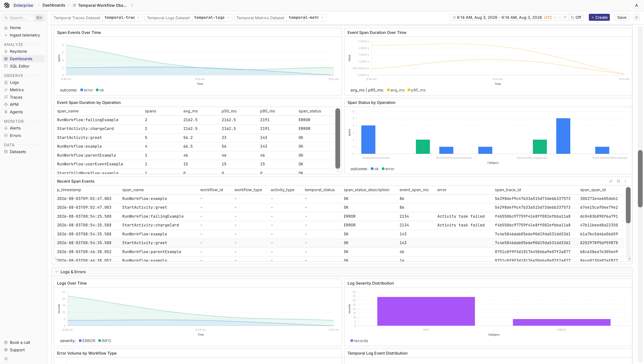Open the time range picker
644x364 pixels.
coord(504,17)
